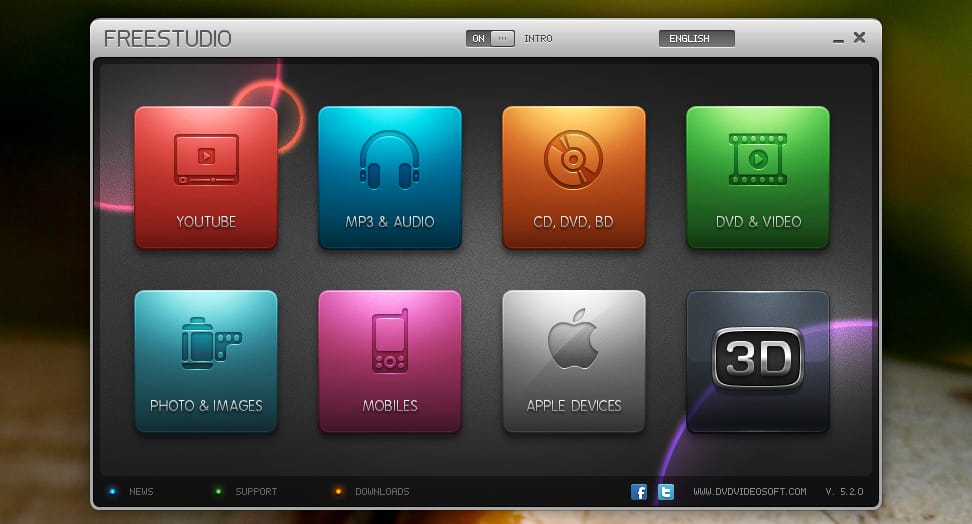Close the Free Studio window
Viewport: 972px width, 524px height.
pyautogui.click(x=859, y=38)
